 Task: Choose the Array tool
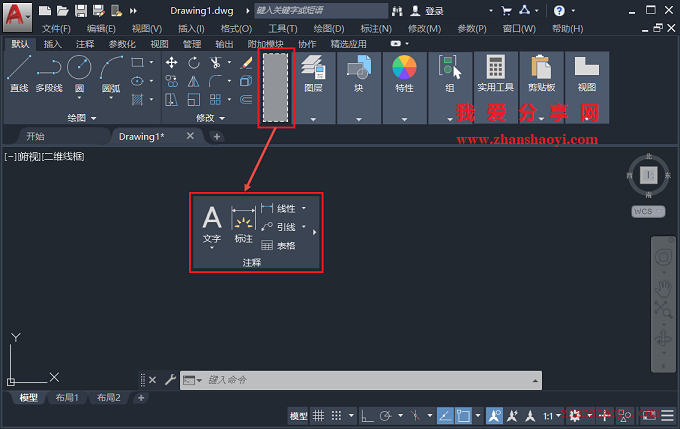[216, 100]
